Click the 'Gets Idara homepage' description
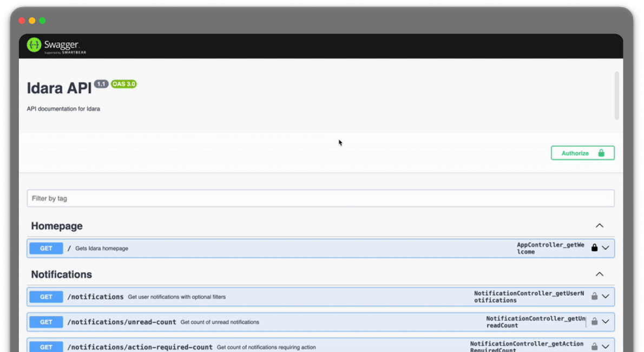The height and width of the screenshot is (352, 644). click(x=101, y=249)
